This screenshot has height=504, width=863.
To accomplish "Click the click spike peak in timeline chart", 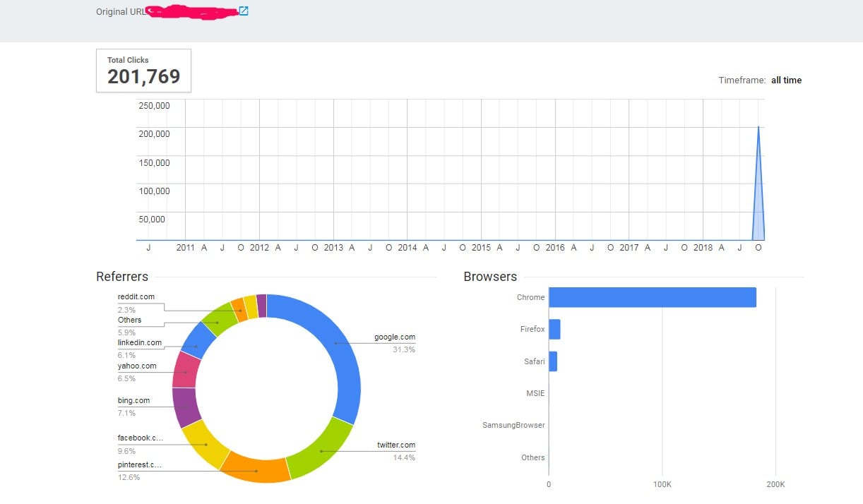I will tap(758, 128).
